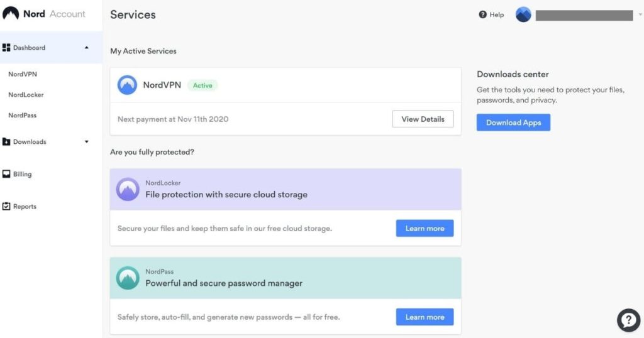Click the Nord mountain logo icon

tap(11, 14)
